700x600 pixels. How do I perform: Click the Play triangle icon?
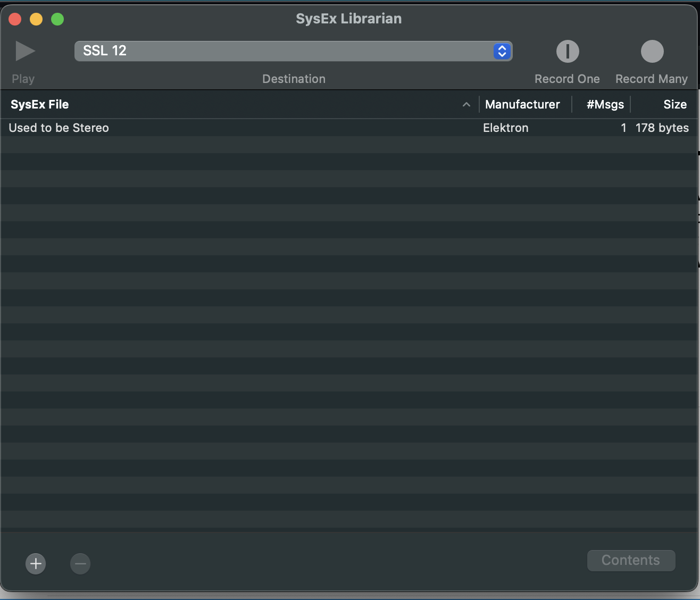click(x=24, y=52)
